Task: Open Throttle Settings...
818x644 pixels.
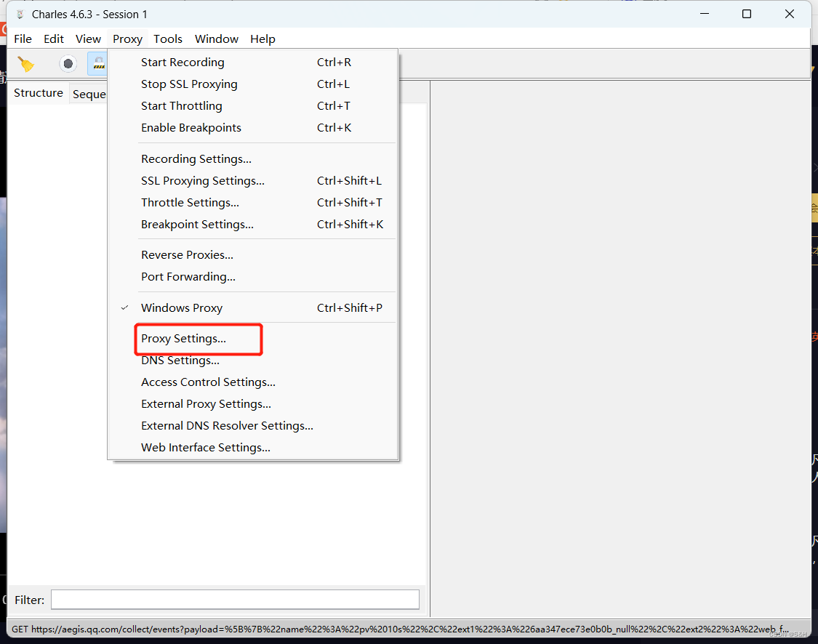Action: pyautogui.click(x=253, y=203)
